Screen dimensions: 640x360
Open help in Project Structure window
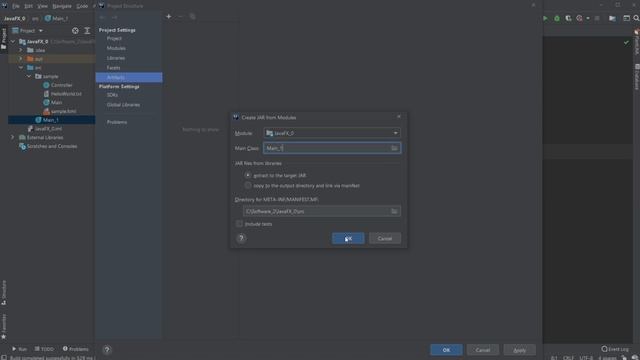coord(107,350)
